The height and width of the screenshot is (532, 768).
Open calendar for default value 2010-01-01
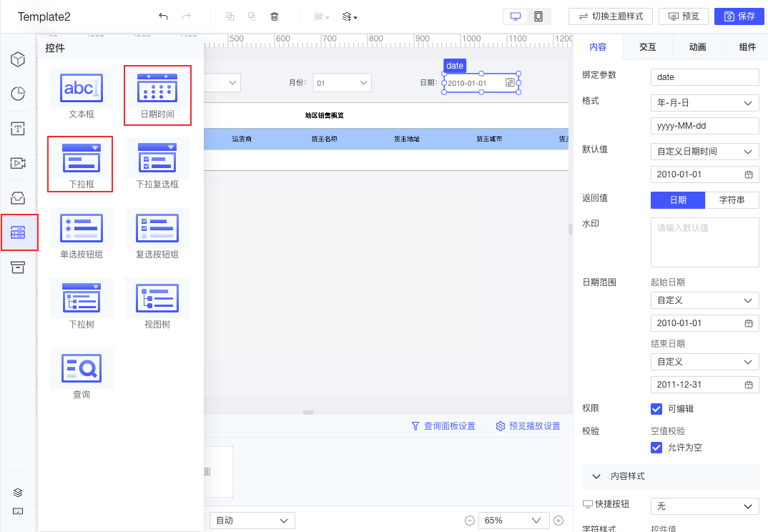pos(749,174)
